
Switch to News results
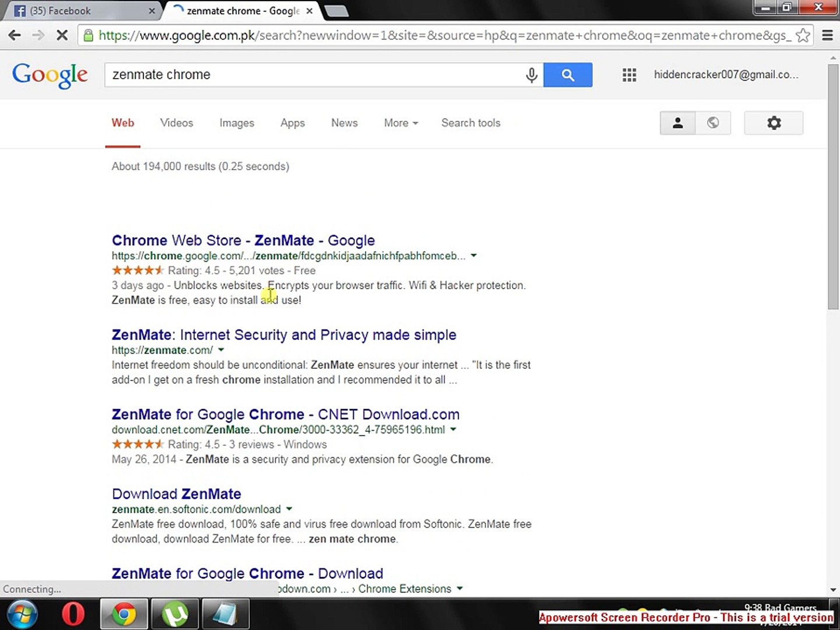(344, 123)
